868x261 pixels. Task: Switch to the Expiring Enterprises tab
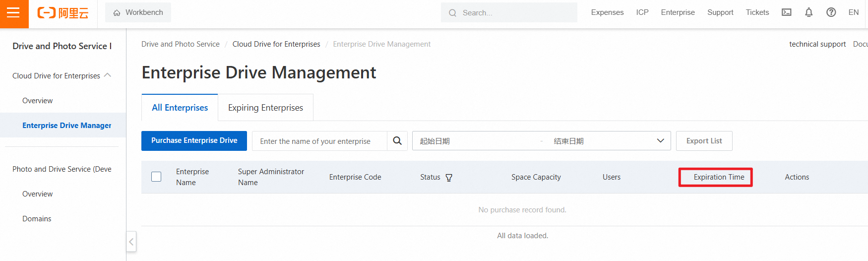coord(265,108)
